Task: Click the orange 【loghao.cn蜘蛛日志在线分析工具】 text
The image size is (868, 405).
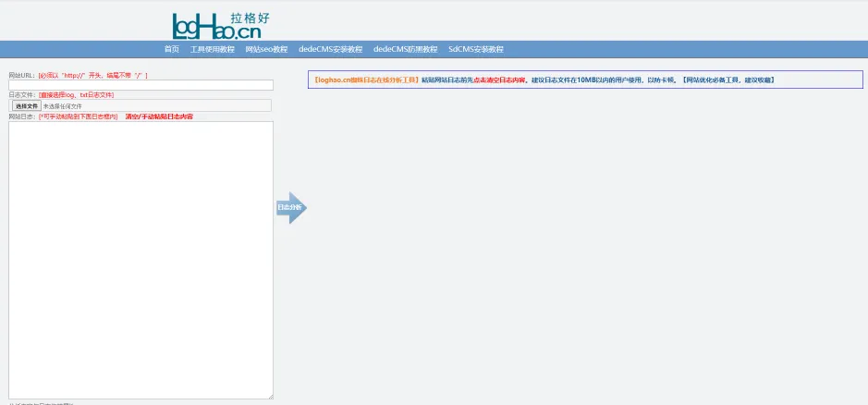Action: (366, 80)
